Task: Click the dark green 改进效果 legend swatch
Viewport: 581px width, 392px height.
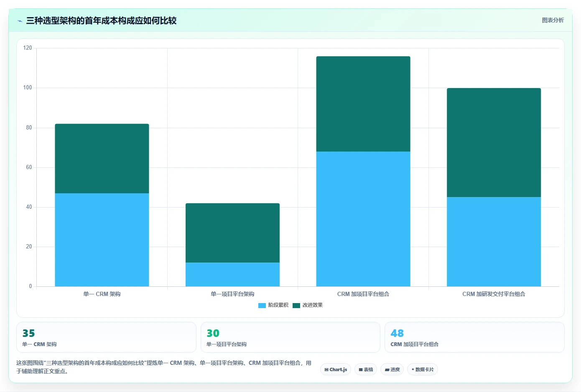Action: tap(296, 306)
